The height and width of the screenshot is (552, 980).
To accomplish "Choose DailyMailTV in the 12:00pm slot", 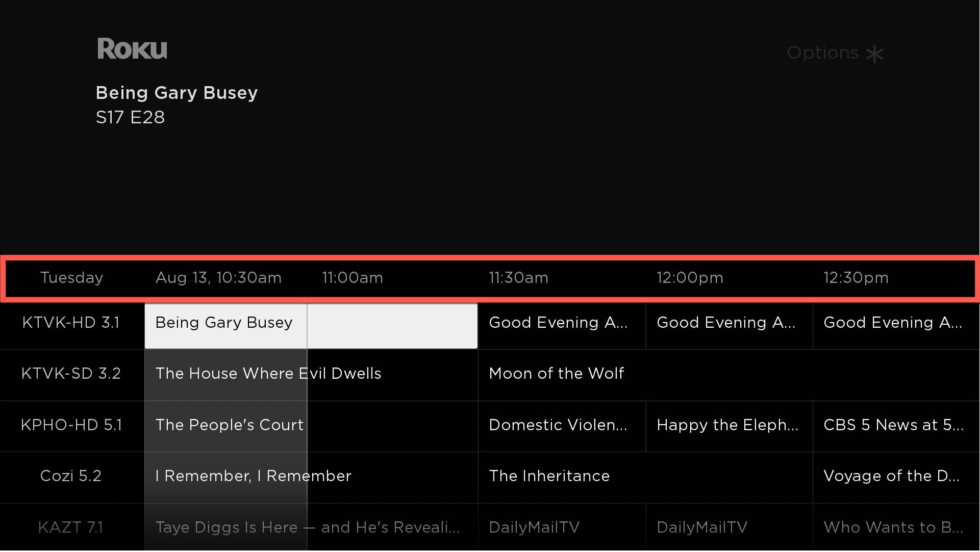I will [730, 528].
